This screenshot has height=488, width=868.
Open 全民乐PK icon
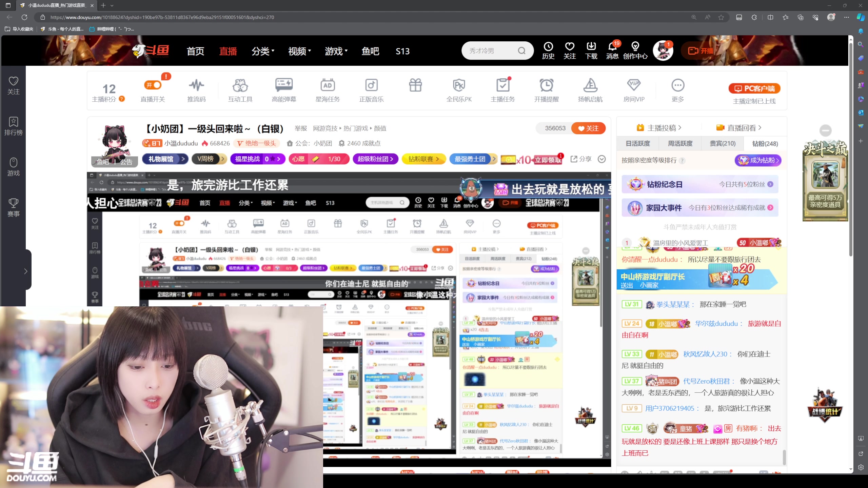pos(459,90)
